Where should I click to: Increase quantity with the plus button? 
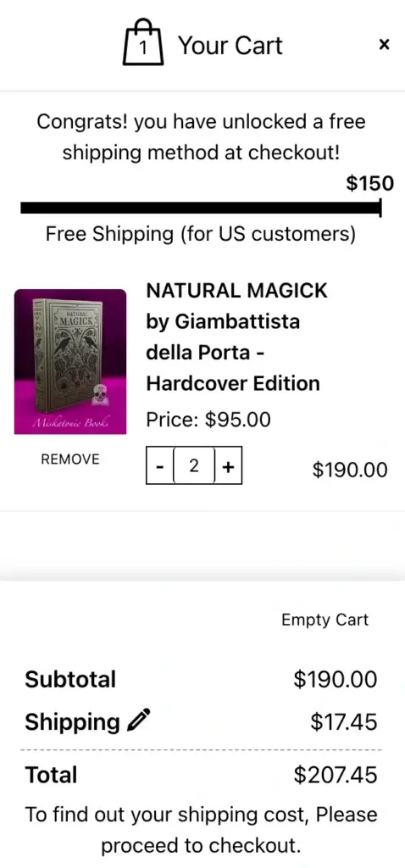point(228,466)
